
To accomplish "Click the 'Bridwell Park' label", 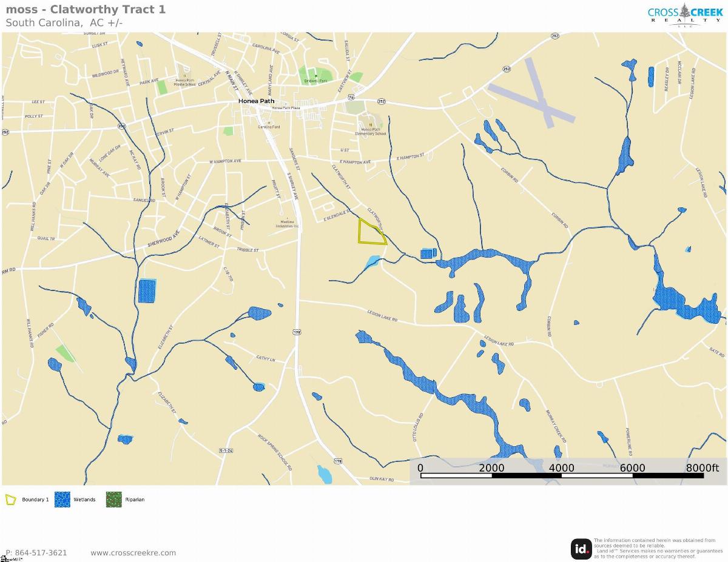I will (x=315, y=81).
